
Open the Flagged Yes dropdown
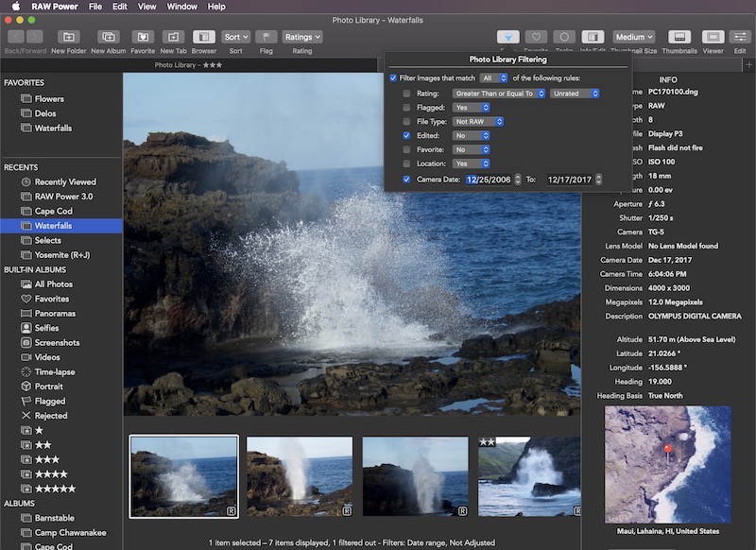tap(471, 108)
